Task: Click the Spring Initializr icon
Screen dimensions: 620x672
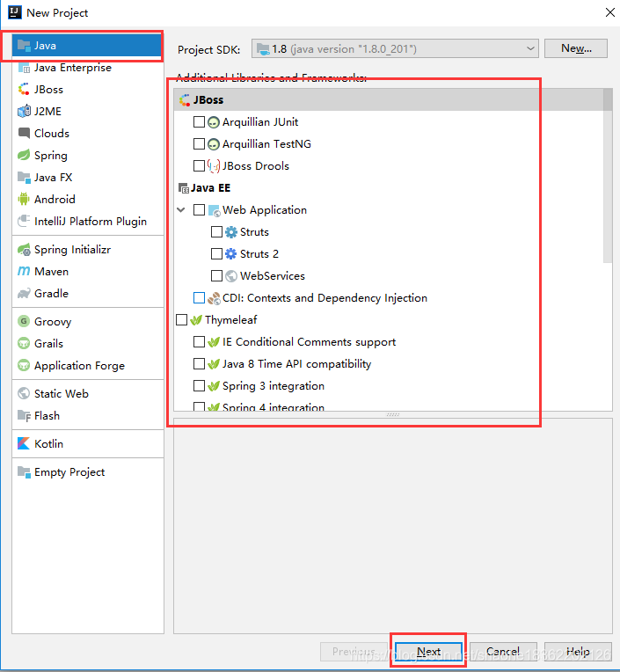Action: pos(24,250)
